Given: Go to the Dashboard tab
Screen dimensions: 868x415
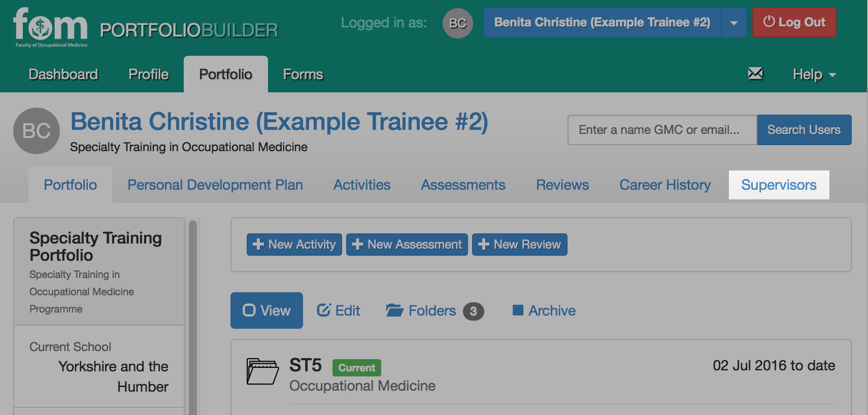Looking at the screenshot, I should pos(63,75).
